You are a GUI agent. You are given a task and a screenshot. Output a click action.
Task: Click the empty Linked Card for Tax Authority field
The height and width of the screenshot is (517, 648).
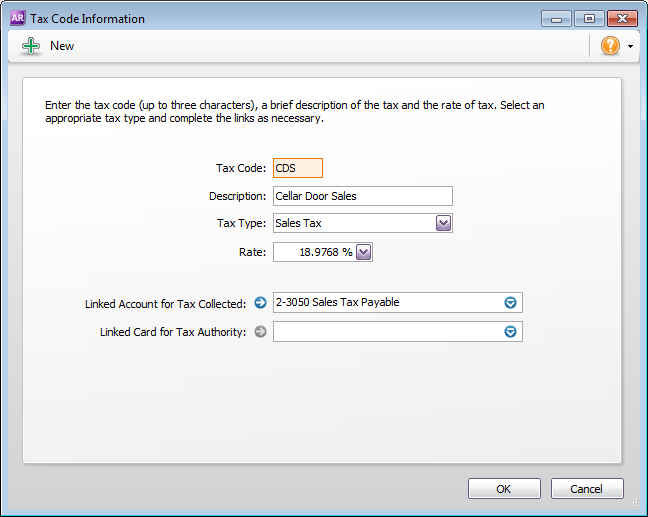pos(386,332)
